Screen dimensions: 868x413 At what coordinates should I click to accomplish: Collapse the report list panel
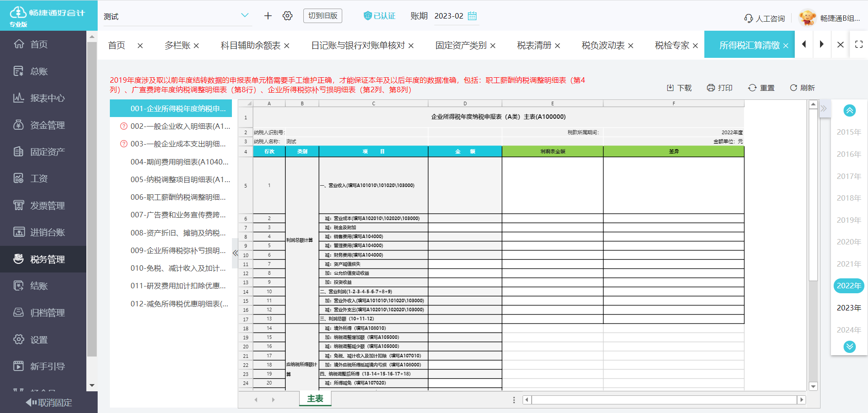point(236,253)
